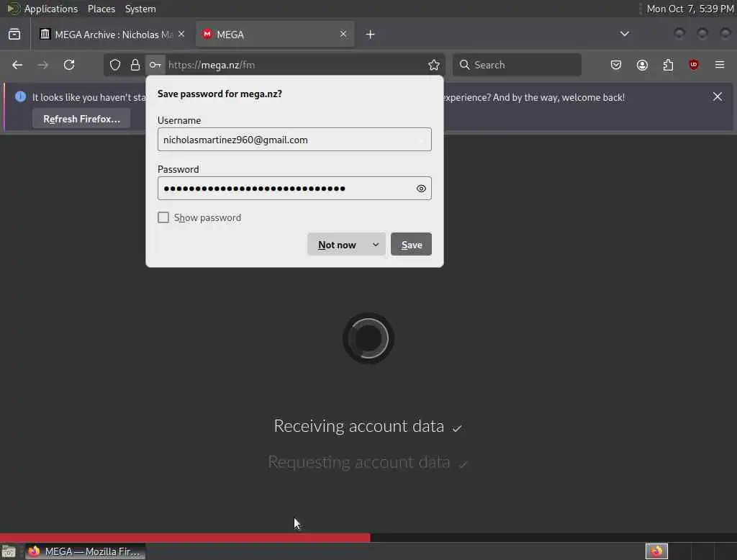This screenshot has width=737, height=560.
Task: Open the Extensions puzzle icon
Action: tap(668, 65)
